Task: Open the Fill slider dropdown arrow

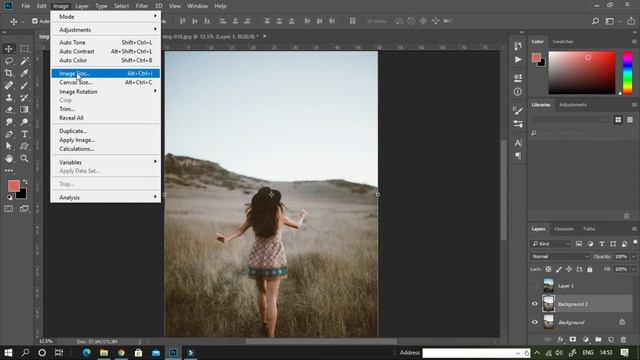Action: tap(633, 269)
